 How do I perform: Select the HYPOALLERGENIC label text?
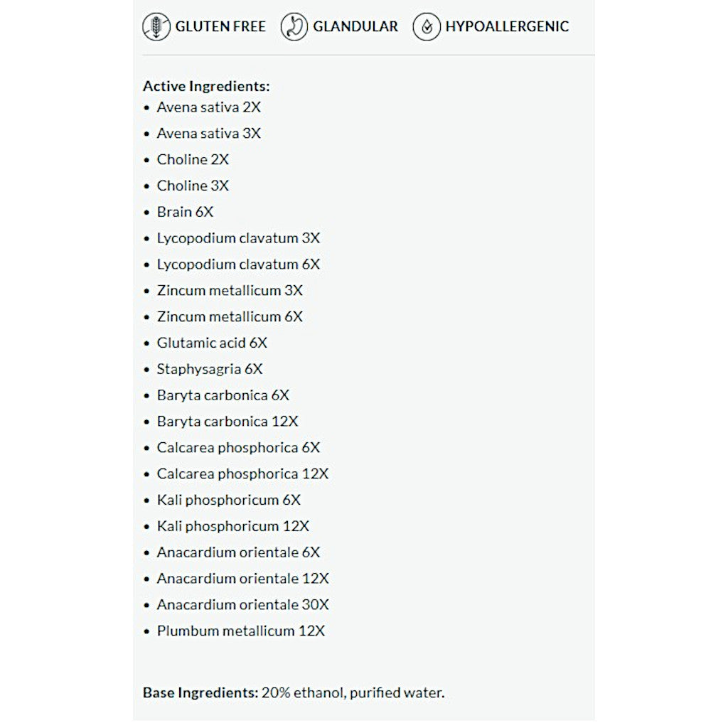tap(507, 26)
